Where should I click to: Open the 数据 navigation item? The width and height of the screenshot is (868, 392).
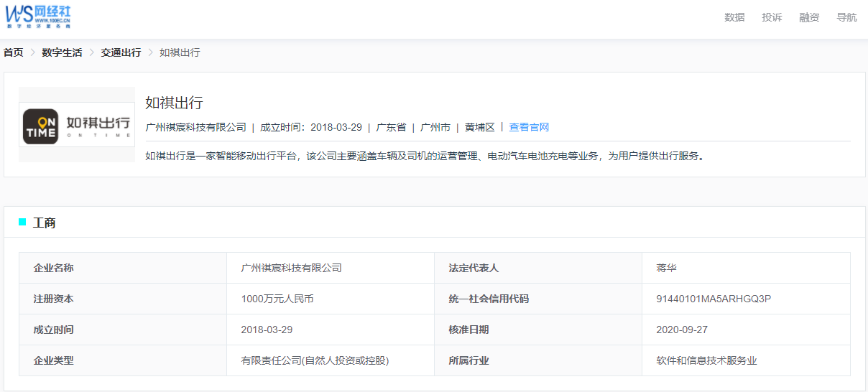[x=734, y=17]
